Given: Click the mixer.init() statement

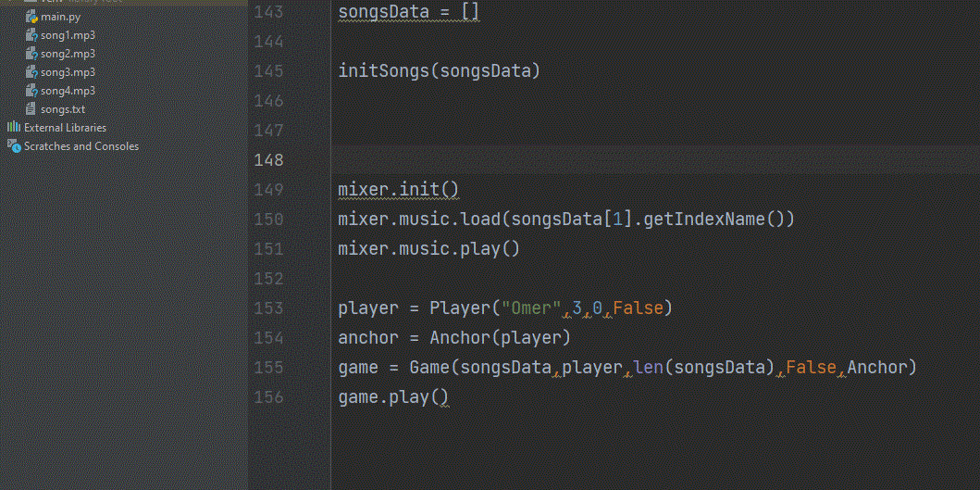Looking at the screenshot, I should [x=399, y=190].
